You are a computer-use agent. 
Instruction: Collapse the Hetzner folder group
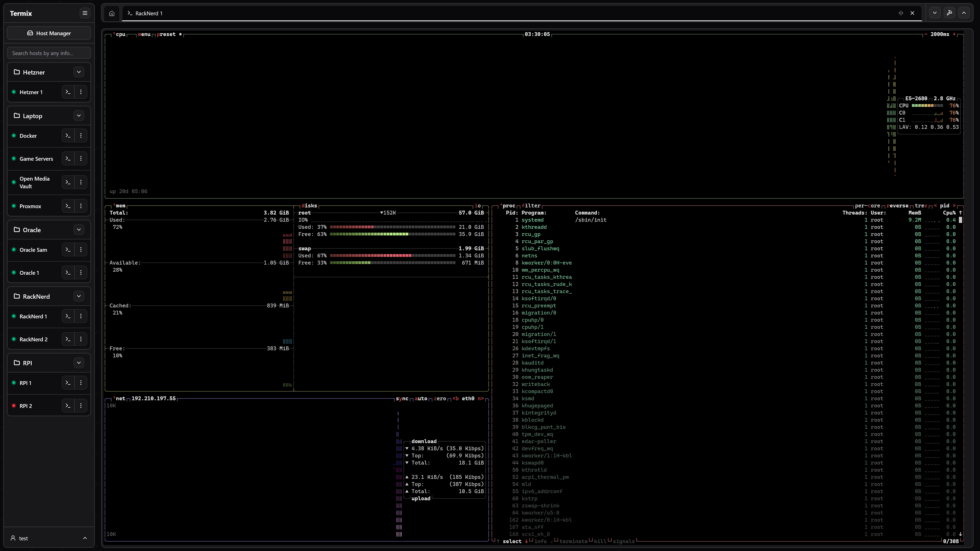79,72
